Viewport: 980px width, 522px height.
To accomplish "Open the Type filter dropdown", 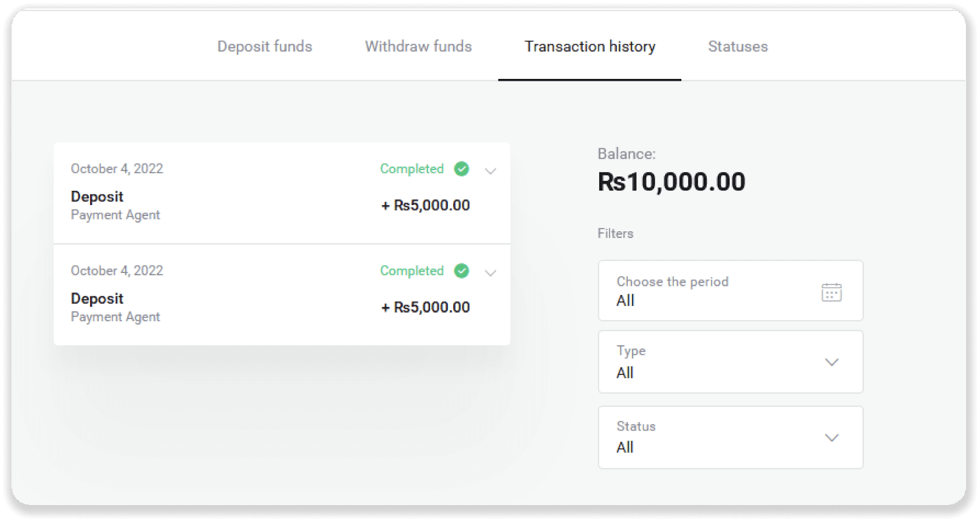I will point(730,362).
